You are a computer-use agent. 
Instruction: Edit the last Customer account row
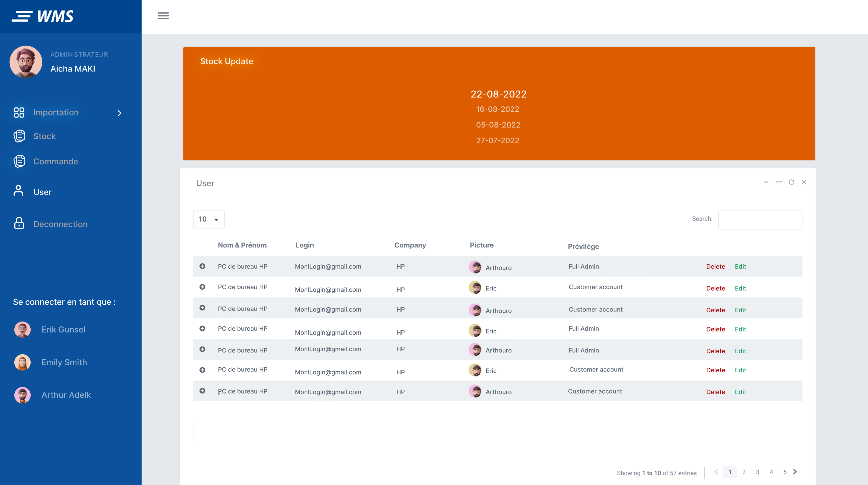(740, 392)
